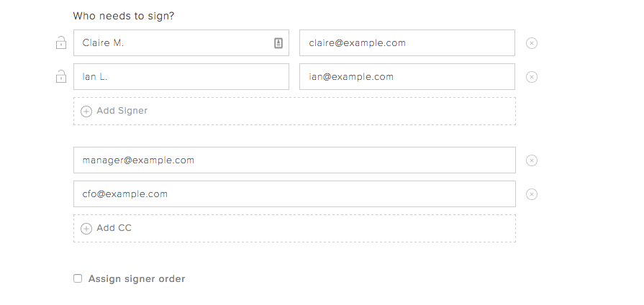
Task: Enable the Assign signer order checkbox
Action: [x=78, y=279]
